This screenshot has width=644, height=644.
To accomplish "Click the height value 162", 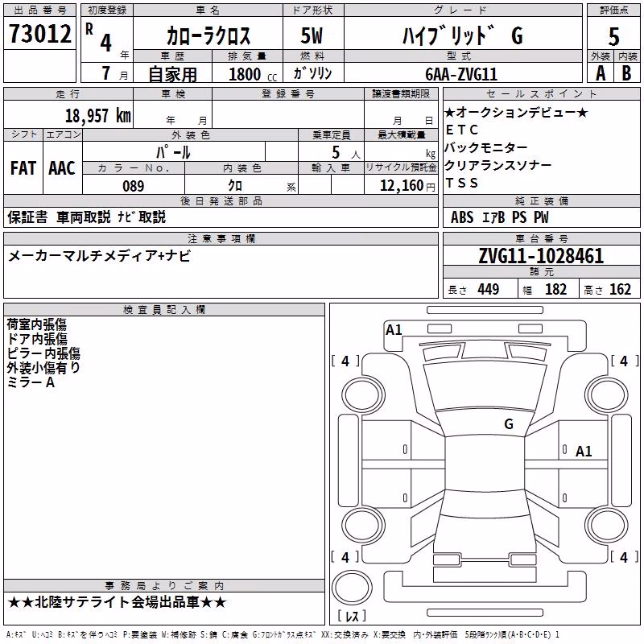I will (620, 290).
